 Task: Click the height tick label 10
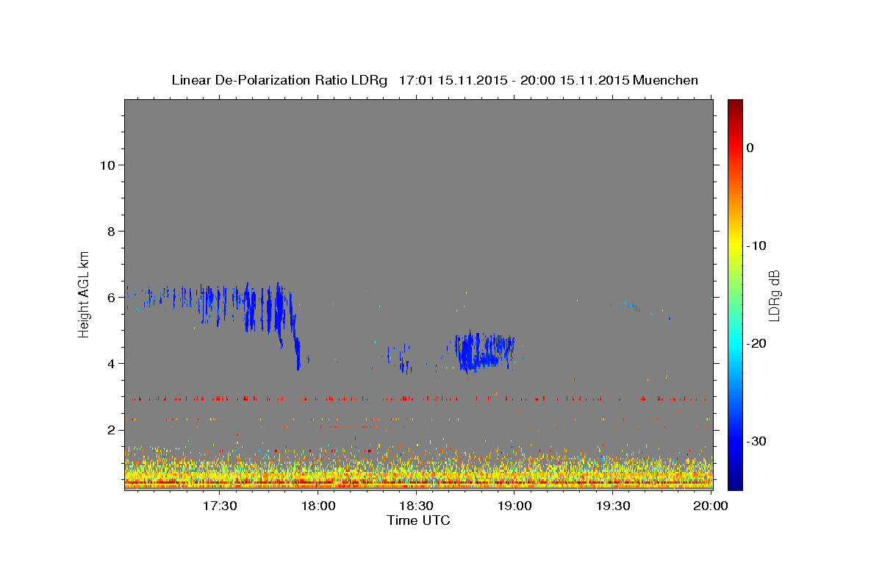pyautogui.click(x=107, y=165)
